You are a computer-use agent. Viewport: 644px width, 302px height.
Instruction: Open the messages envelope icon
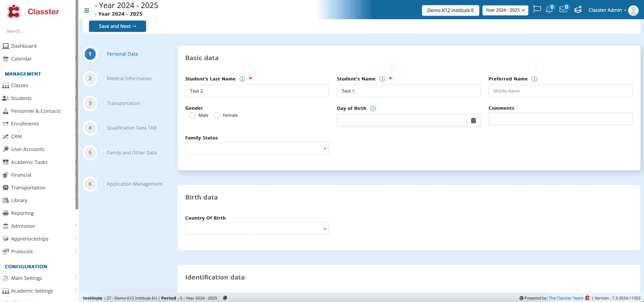563,10
